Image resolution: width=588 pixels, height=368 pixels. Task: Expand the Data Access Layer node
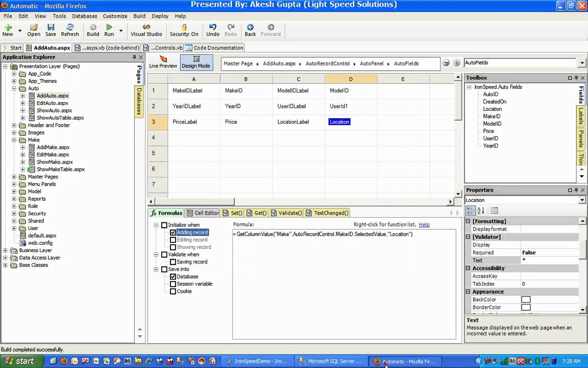[5, 258]
